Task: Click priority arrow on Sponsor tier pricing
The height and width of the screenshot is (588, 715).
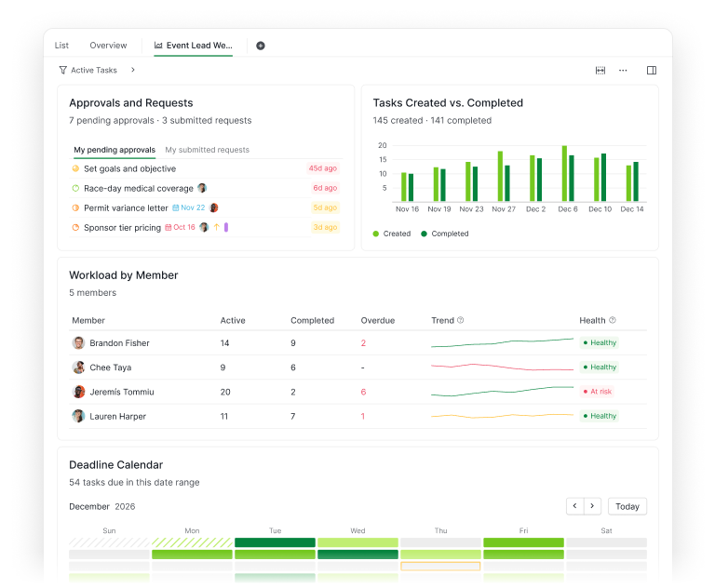Action: coord(217,227)
